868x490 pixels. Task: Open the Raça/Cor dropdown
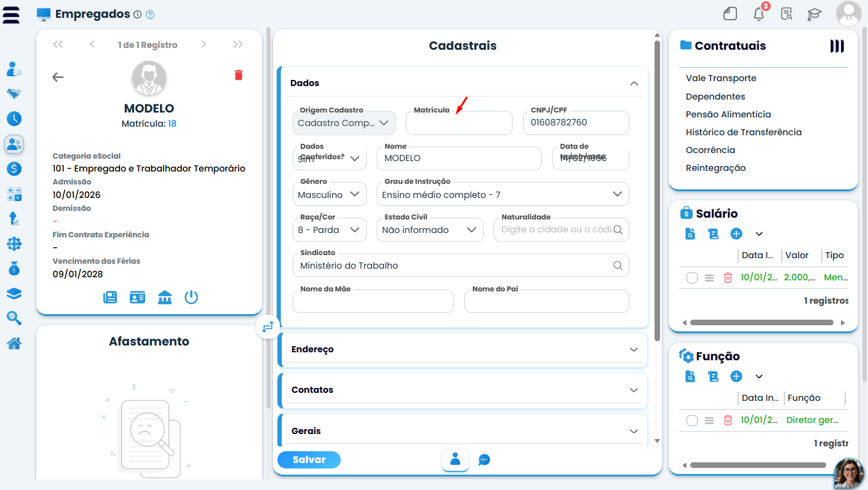[330, 230]
